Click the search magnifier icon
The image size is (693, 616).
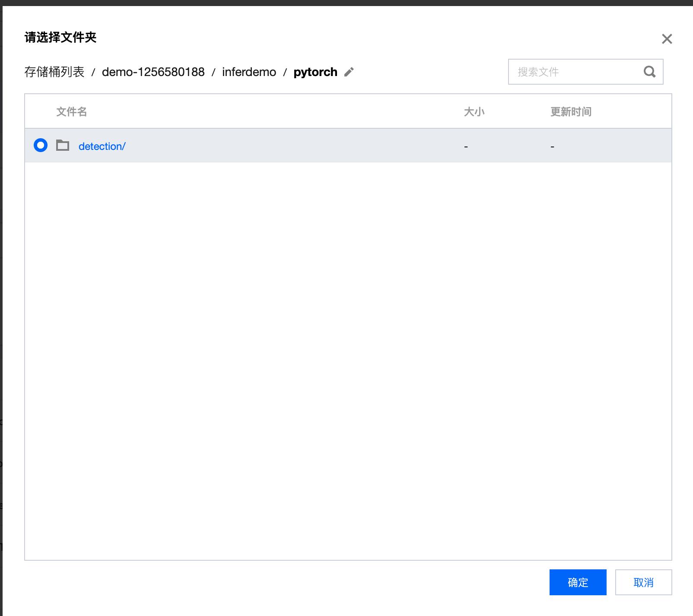click(649, 72)
